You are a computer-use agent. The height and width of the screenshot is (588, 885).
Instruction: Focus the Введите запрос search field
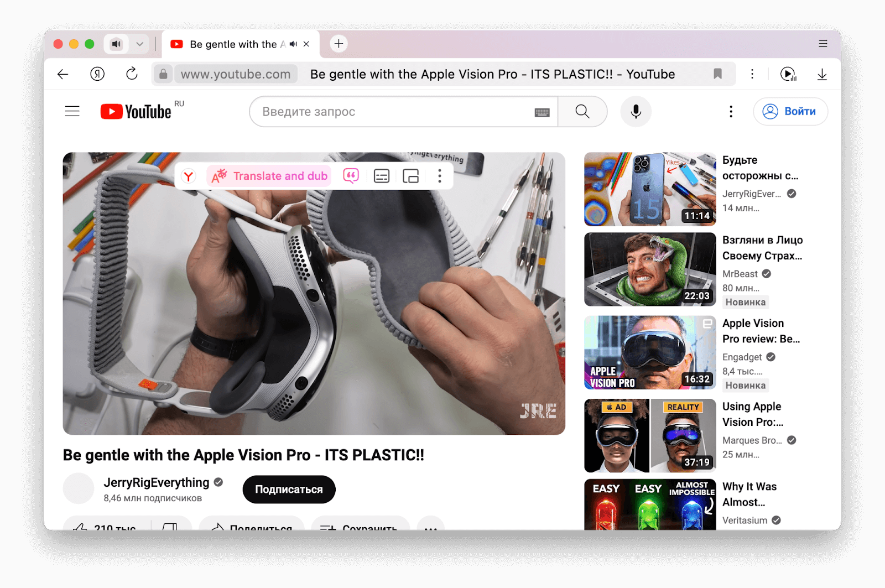click(x=393, y=111)
